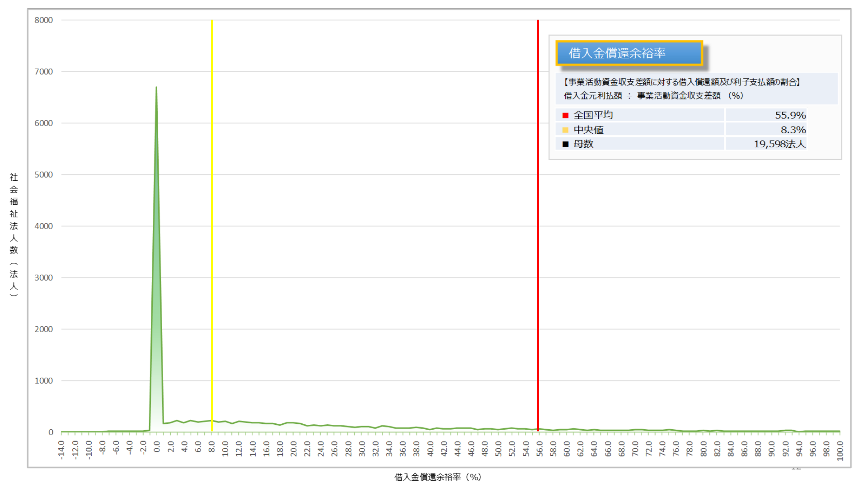Click the black 母数 legend square
This screenshot has width=868, height=488.
pyautogui.click(x=565, y=144)
